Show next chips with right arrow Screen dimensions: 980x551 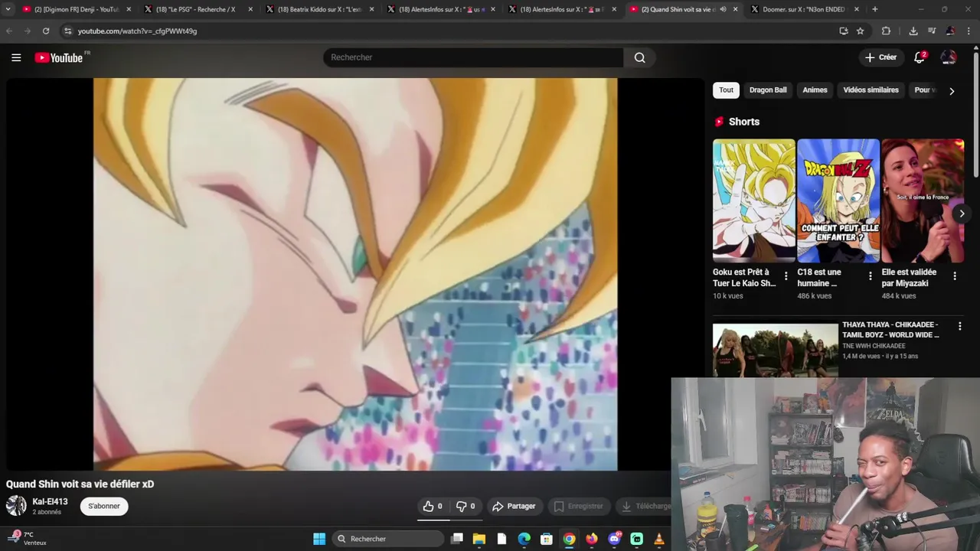(951, 91)
